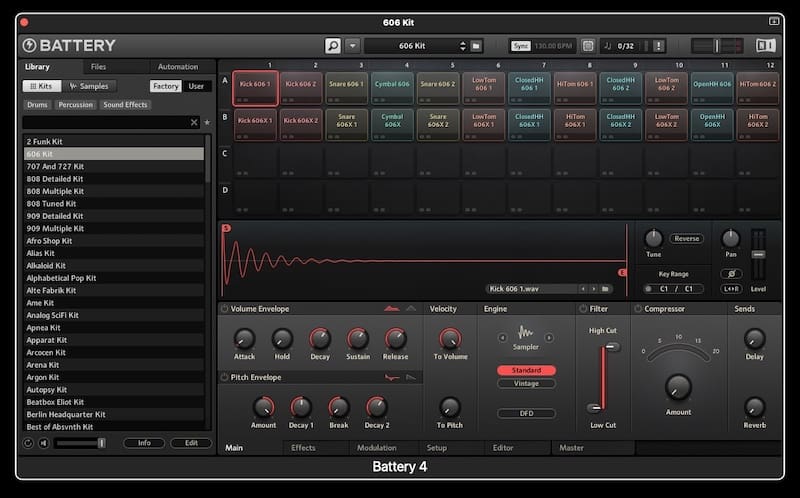Switch to the Library tab
Screen dimensions: 800x498
point(37,67)
